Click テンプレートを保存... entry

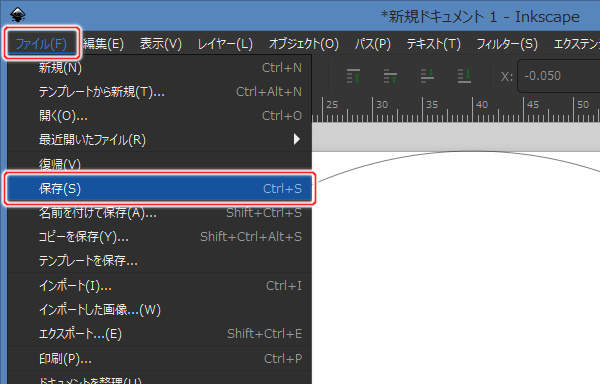160,261
